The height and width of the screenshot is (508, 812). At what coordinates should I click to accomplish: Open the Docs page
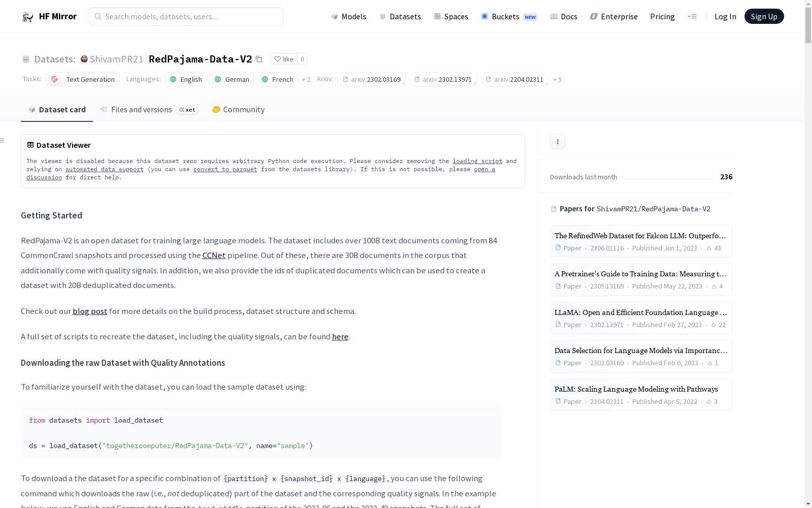pyautogui.click(x=564, y=16)
